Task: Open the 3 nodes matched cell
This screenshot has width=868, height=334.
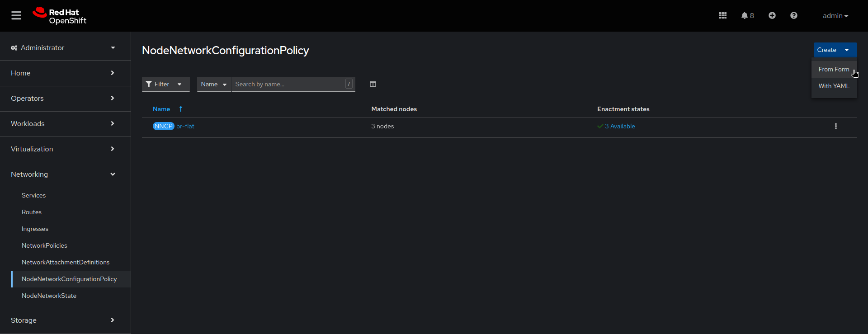Action: (x=382, y=127)
